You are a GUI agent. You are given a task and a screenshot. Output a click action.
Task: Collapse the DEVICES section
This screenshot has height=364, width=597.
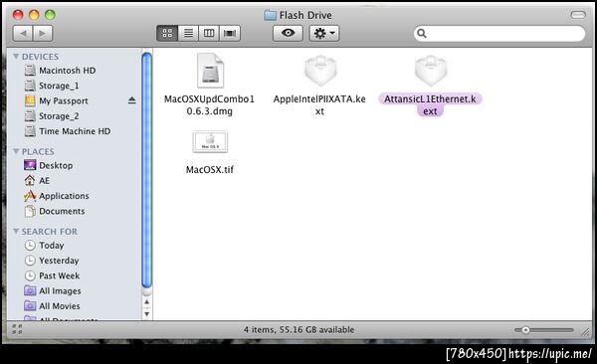pos(16,57)
